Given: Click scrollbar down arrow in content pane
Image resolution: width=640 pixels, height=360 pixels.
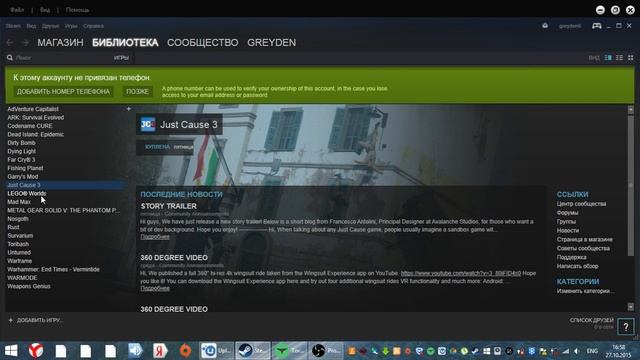Looking at the screenshot, I should (631, 306).
